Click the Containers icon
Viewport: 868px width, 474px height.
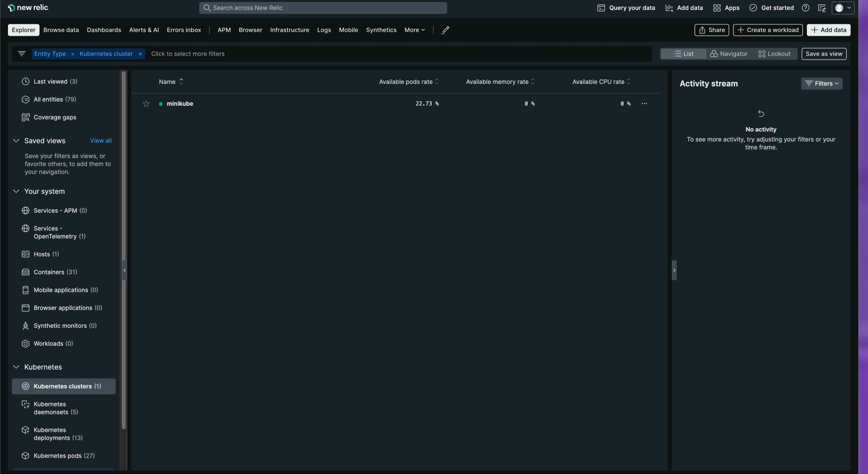tap(26, 272)
